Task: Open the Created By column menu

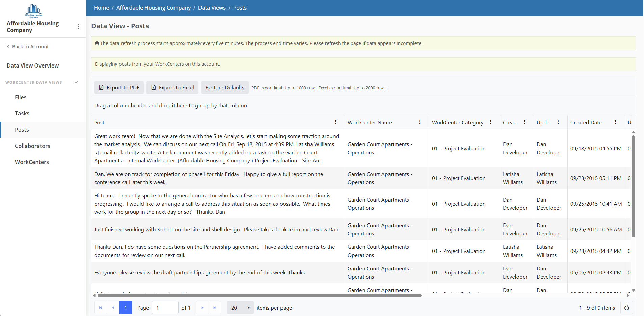Action: tap(524, 122)
